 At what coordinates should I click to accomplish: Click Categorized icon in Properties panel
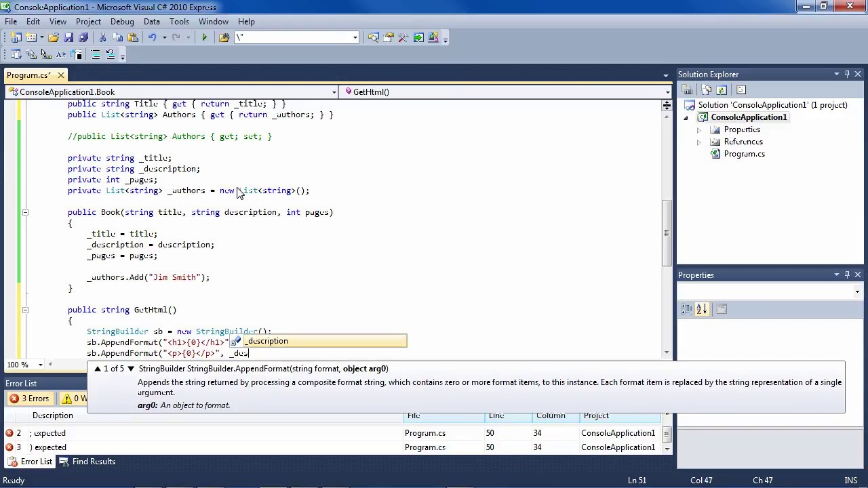click(687, 309)
